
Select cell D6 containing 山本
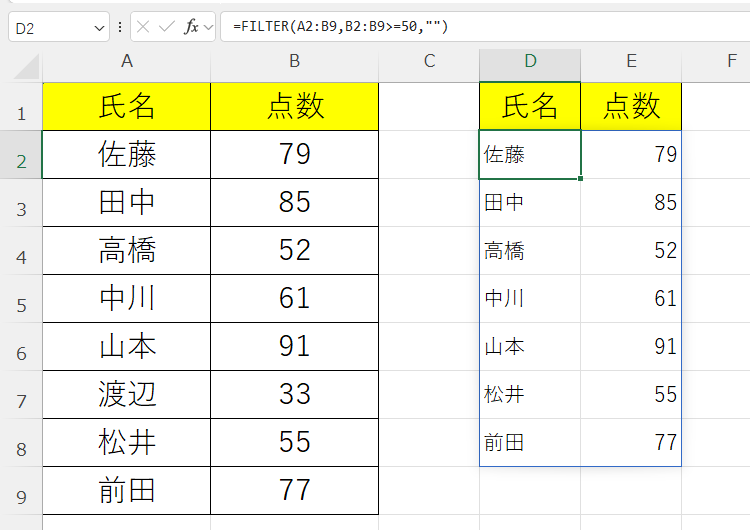(x=530, y=347)
